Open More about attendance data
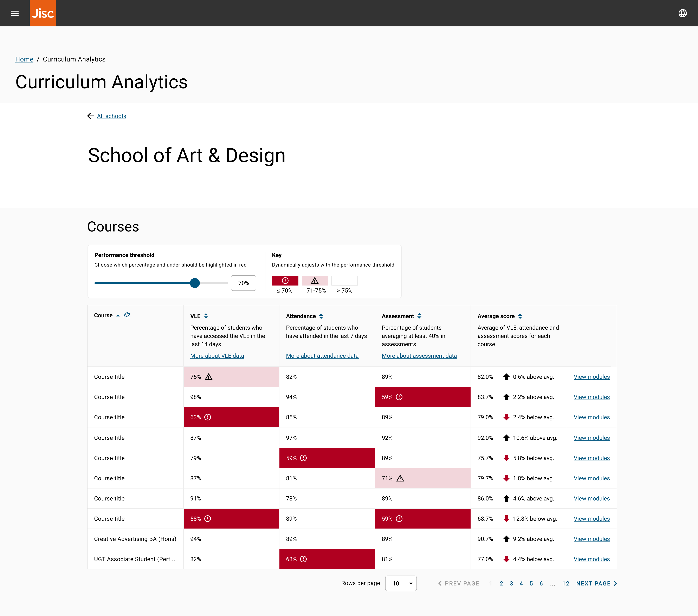 tap(322, 356)
